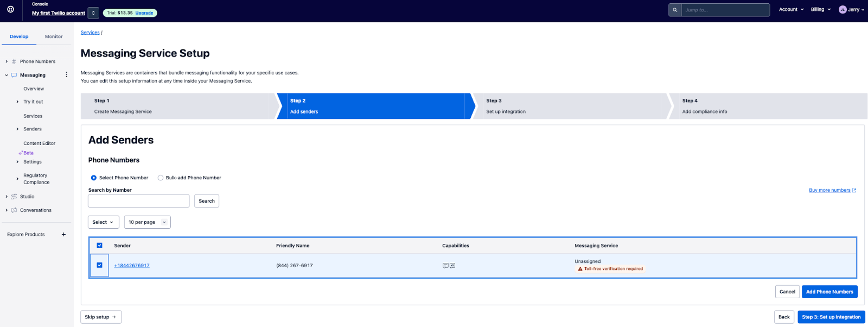This screenshot has width=868, height=327.
Task: Switch to the Monitor tab
Action: point(54,36)
